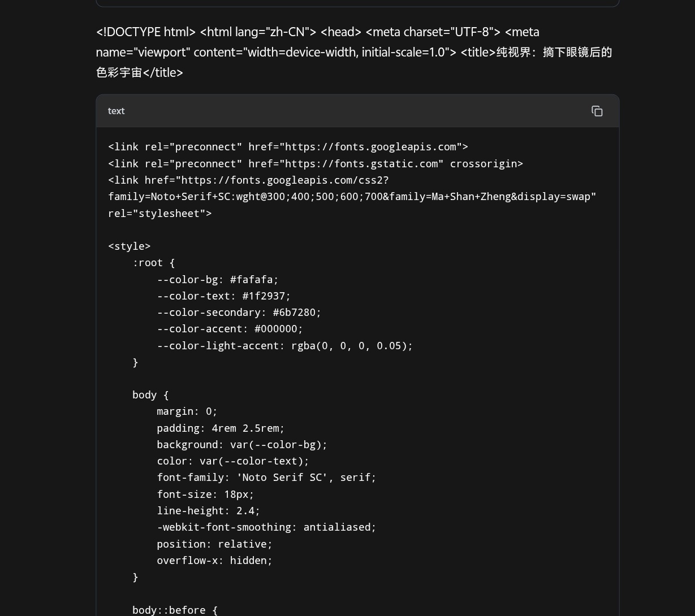Screen dimensions: 695x616
Task: Click the padding: 4rem 2.5rem line
Action: coord(221,428)
